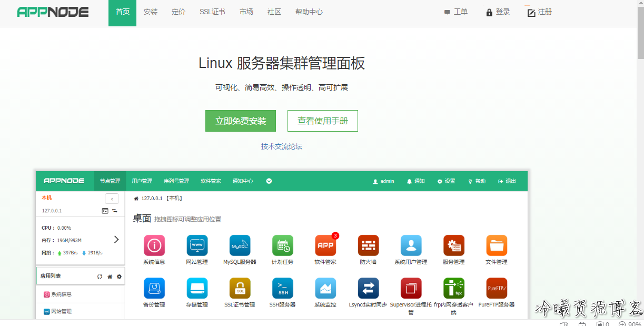Click the AppNode logo in the website header
Viewport: 644px width, 326px height.
[x=53, y=12]
